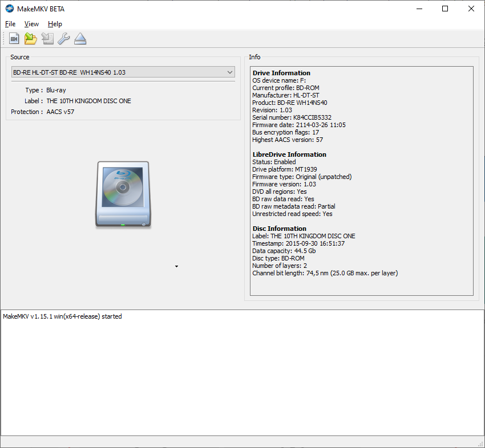This screenshot has height=448, width=485.
Task: Click the 'Disc type: BD-ROM' line
Action: coord(278,258)
